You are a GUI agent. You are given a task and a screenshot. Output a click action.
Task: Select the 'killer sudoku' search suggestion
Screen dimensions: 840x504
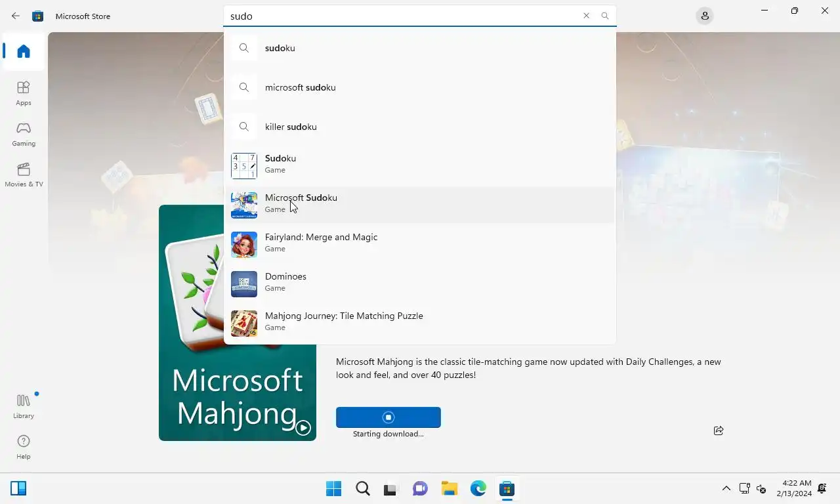click(420, 127)
